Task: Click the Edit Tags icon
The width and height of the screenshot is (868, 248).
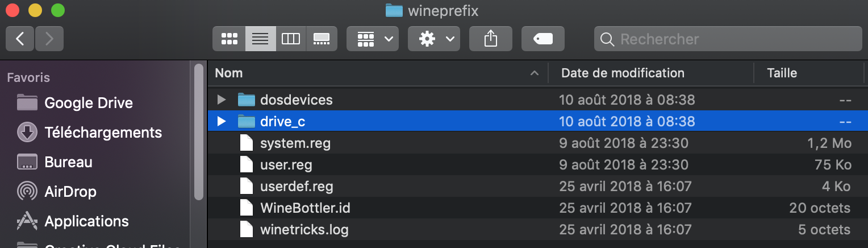Action: click(x=542, y=39)
